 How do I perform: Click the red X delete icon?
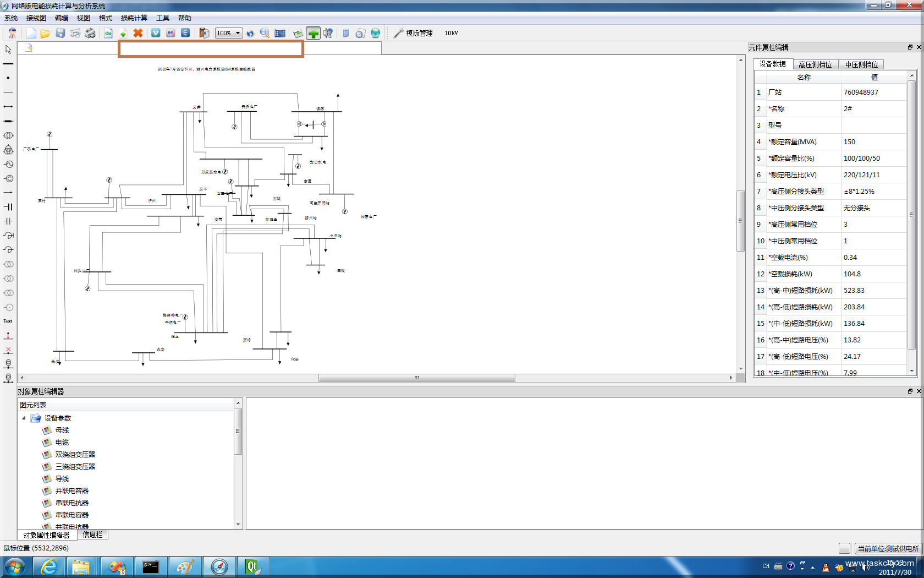(138, 34)
